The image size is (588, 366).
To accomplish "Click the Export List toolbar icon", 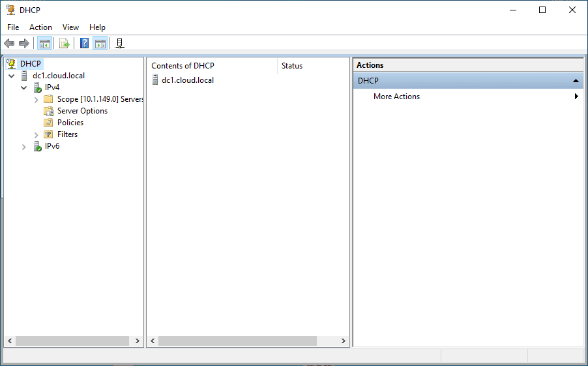I will (64, 44).
